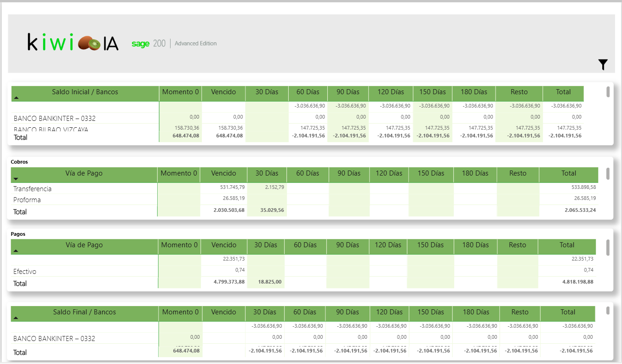Select BANCO BANKINTER – 0332 in Saldo Inicial table
Screen dimensions: 622x364
[x=55, y=119]
